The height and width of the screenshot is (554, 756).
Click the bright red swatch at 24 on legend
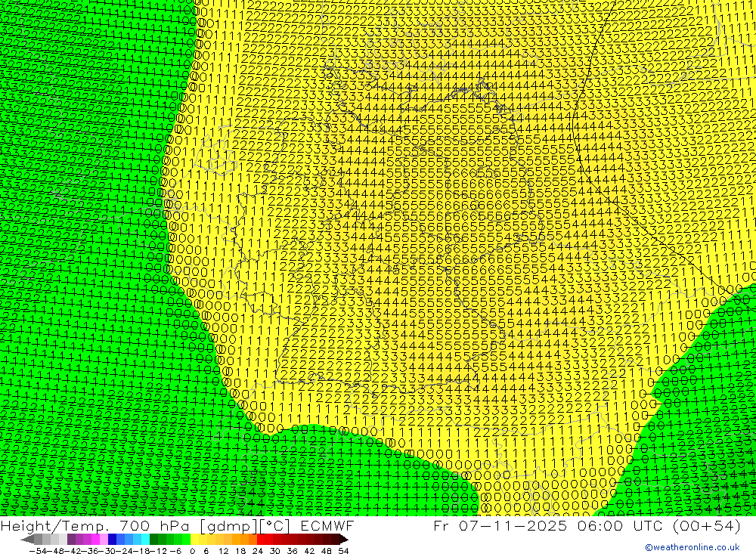click(x=261, y=539)
